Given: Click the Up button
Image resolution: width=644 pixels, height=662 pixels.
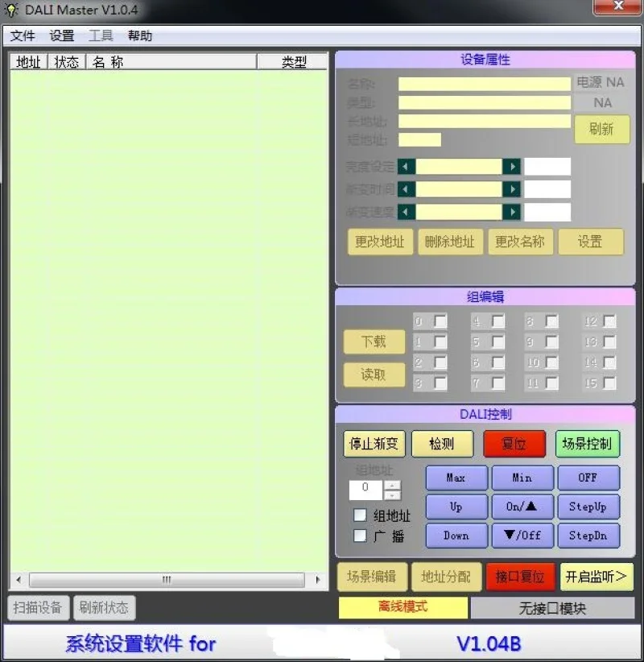Looking at the screenshot, I should 456,507.
